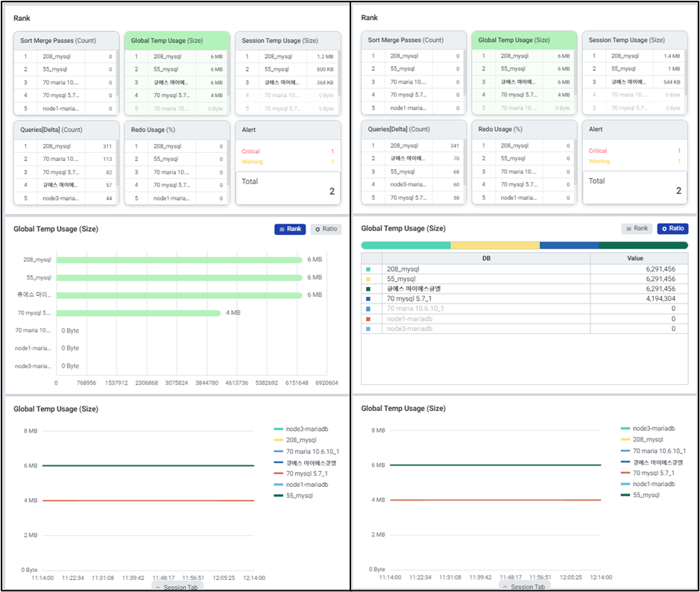This screenshot has height=592, width=700.
Task: Click red swatch beside node1-mariadb in ratio table
Action: point(368,319)
